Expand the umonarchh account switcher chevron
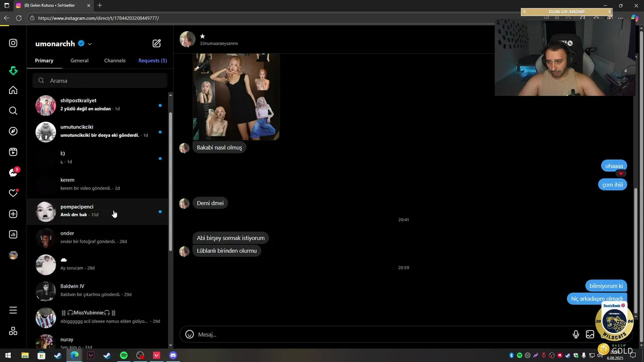Viewport: 644px width, 362px height. tap(90, 44)
